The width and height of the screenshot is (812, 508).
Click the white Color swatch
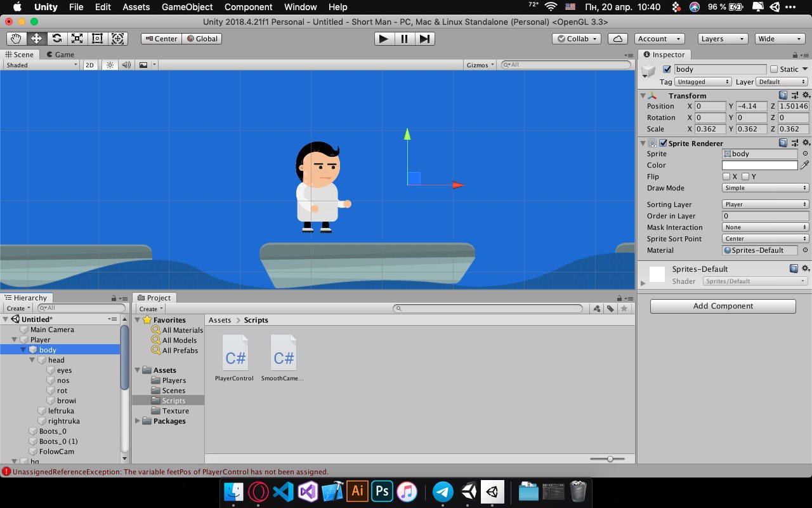pyautogui.click(x=760, y=165)
